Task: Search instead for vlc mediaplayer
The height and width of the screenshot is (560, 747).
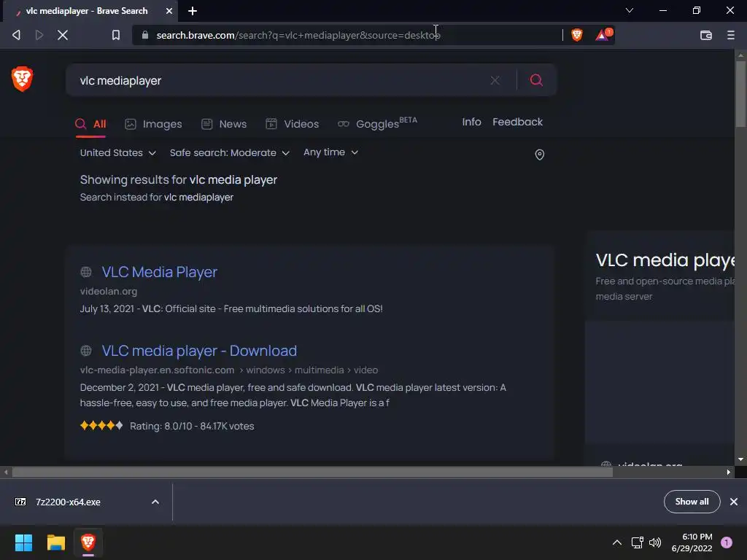Action: point(198,197)
